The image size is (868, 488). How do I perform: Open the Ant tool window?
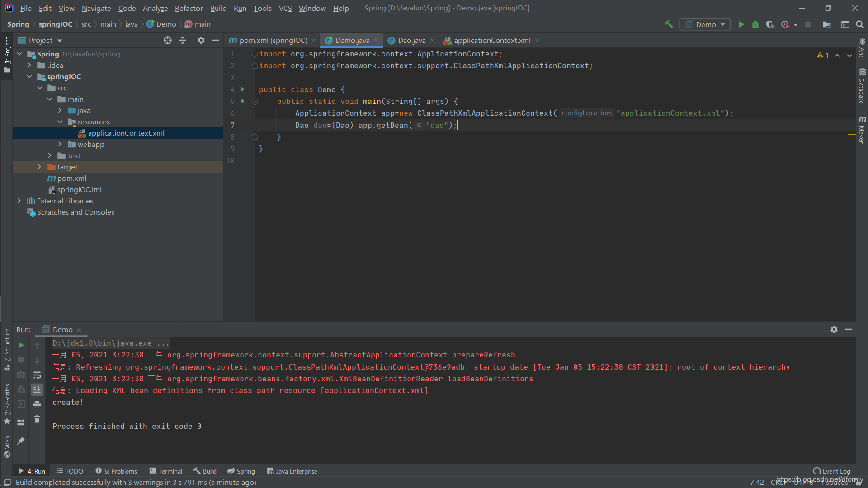862,48
